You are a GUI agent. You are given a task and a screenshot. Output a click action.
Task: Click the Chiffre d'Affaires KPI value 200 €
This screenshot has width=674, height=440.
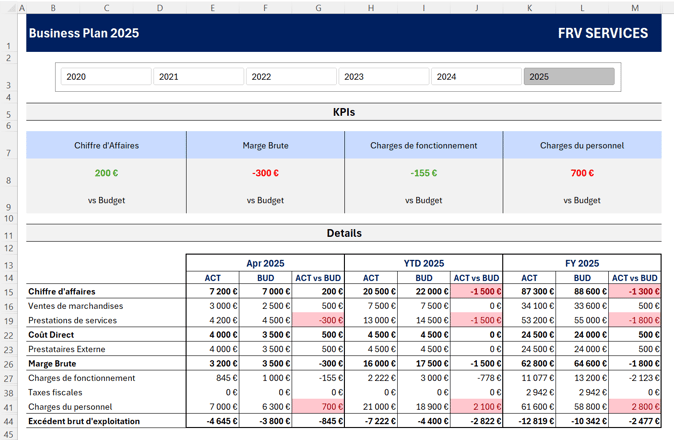[106, 173]
